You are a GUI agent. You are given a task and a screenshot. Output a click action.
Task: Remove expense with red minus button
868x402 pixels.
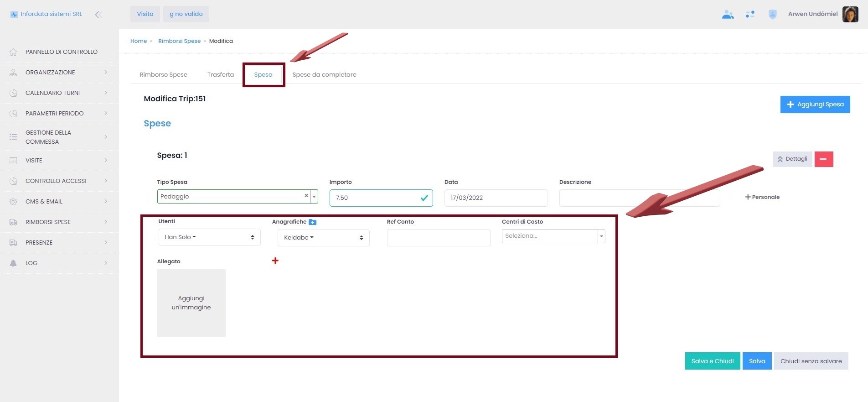(823, 159)
